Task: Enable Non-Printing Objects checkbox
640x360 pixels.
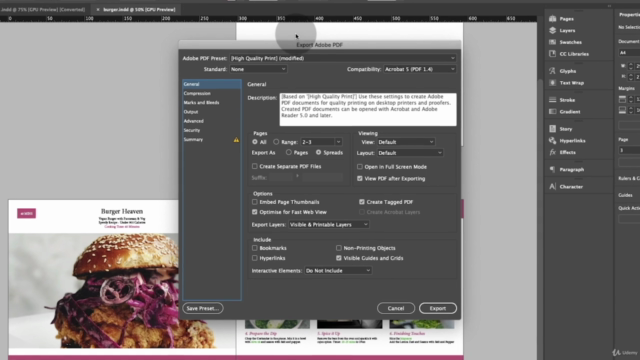Action: (339, 248)
